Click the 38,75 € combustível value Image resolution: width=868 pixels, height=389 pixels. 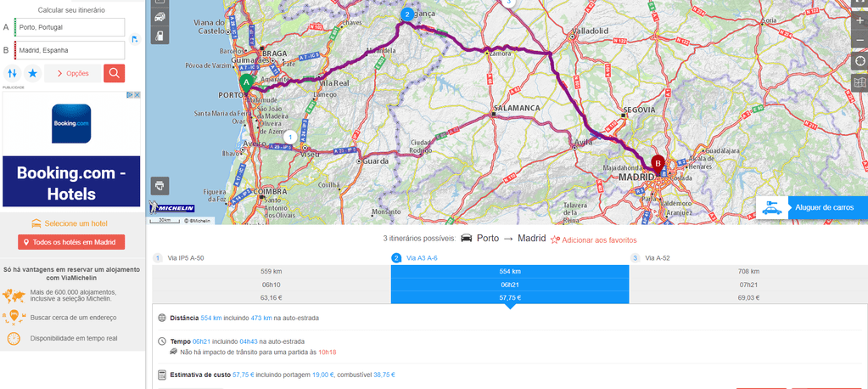coord(384,375)
